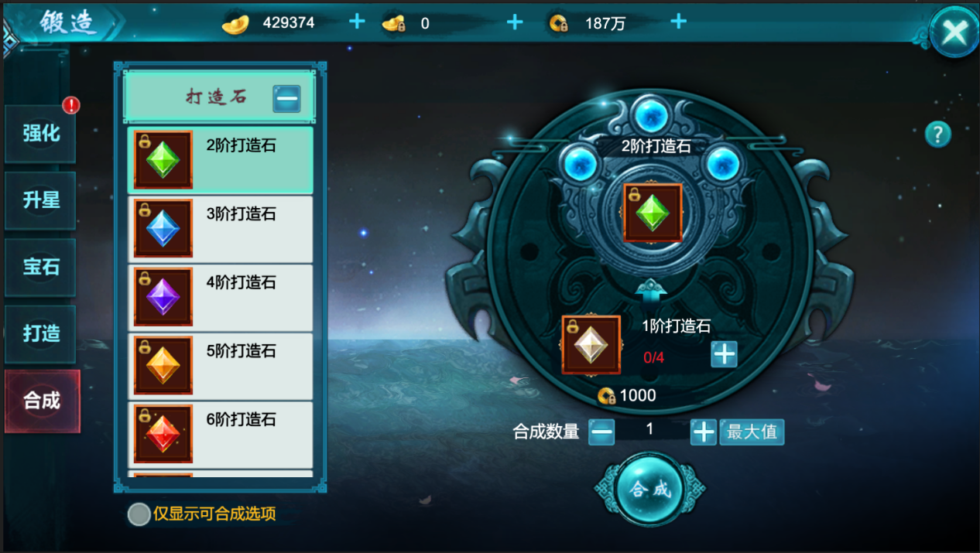The height and width of the screenshot is (553, 980).
Task: Go to the 升星 tab
Action: tap(42, 200)
